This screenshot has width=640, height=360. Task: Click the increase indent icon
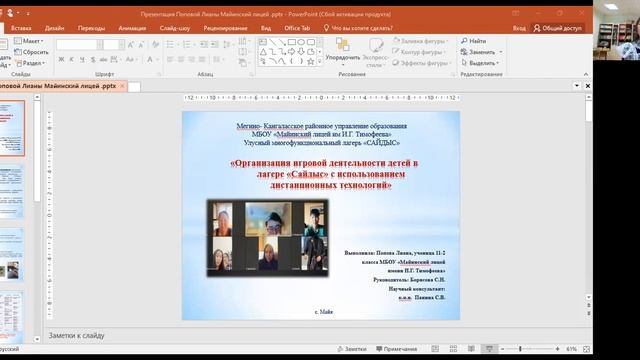click(215, 44)
